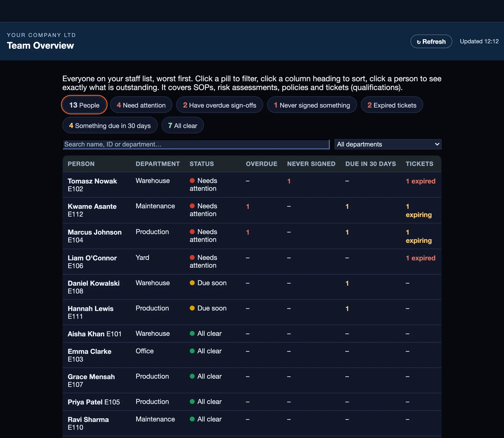The image size is (504, 438).
Task: Click Marcus Johnson's red status dot
Action: click(192, 231)
